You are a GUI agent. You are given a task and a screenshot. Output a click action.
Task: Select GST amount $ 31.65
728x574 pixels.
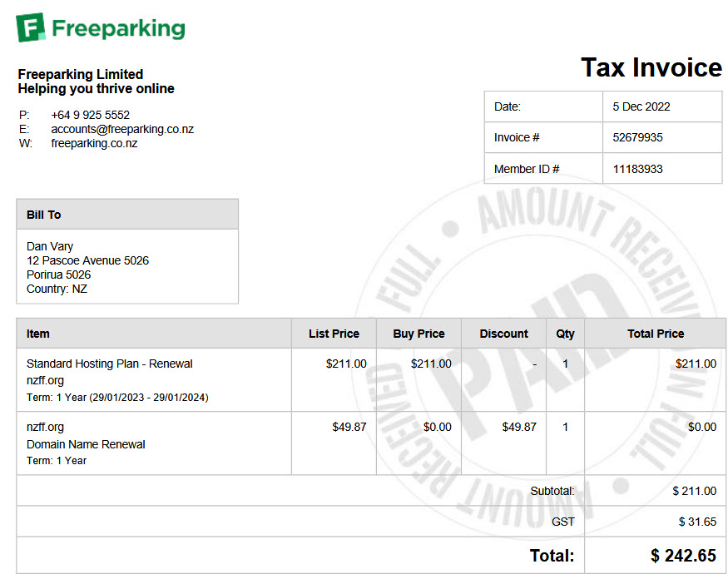[x=697, y=522]
